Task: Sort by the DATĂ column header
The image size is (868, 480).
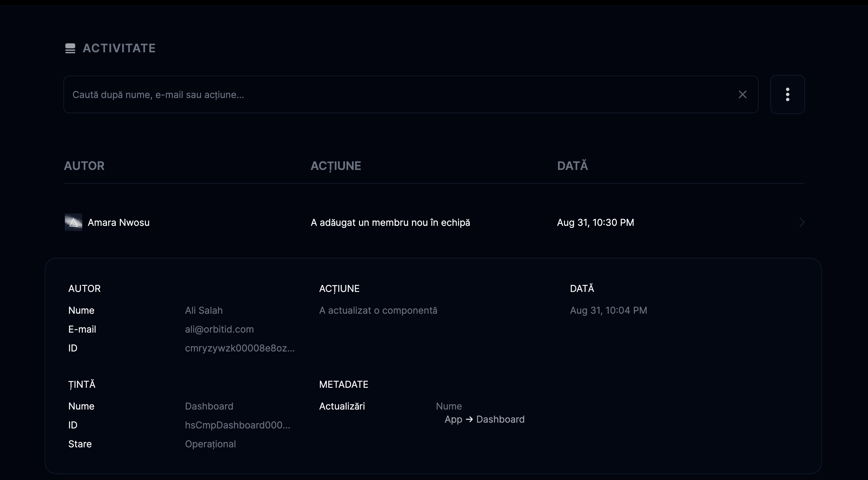Action: [572, 166]
